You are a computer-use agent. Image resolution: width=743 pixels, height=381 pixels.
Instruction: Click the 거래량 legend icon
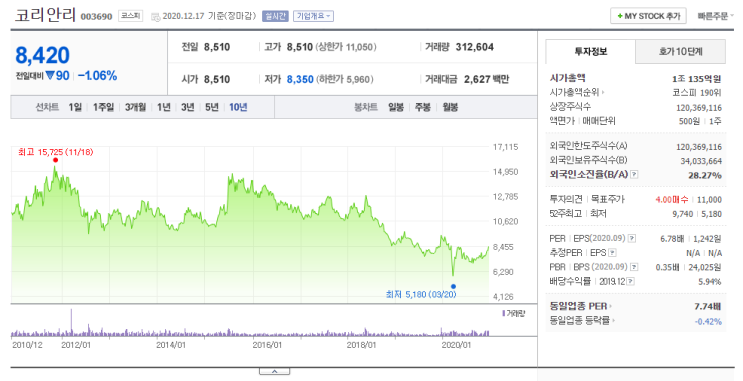coord(503,313)
